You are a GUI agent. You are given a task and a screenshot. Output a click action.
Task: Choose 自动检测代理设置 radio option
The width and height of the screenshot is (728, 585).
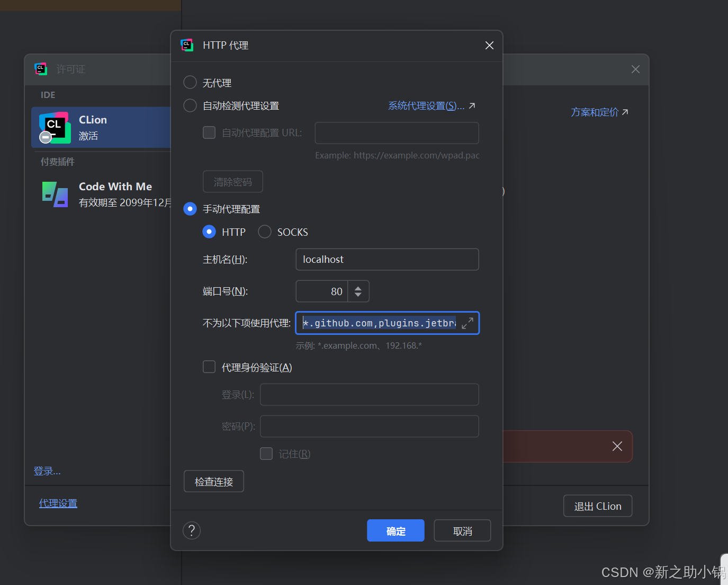(190, 105)
